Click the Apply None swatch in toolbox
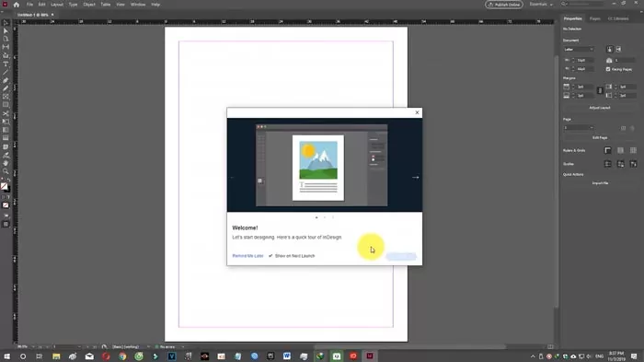644x362 pixels. pyautogui.click(x=6, y=205)
